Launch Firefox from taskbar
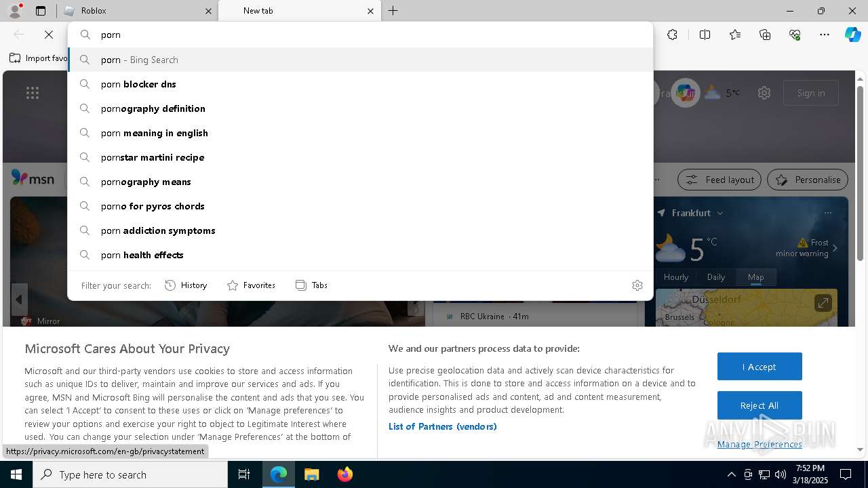 pos(344,474)
